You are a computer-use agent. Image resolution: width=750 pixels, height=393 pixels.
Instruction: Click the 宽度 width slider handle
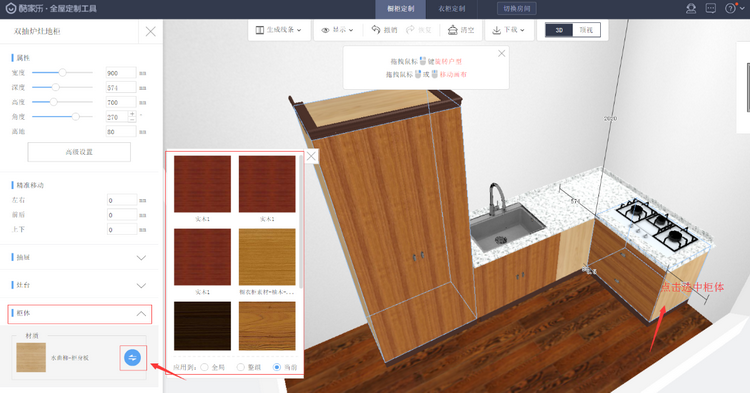point(62,73)
